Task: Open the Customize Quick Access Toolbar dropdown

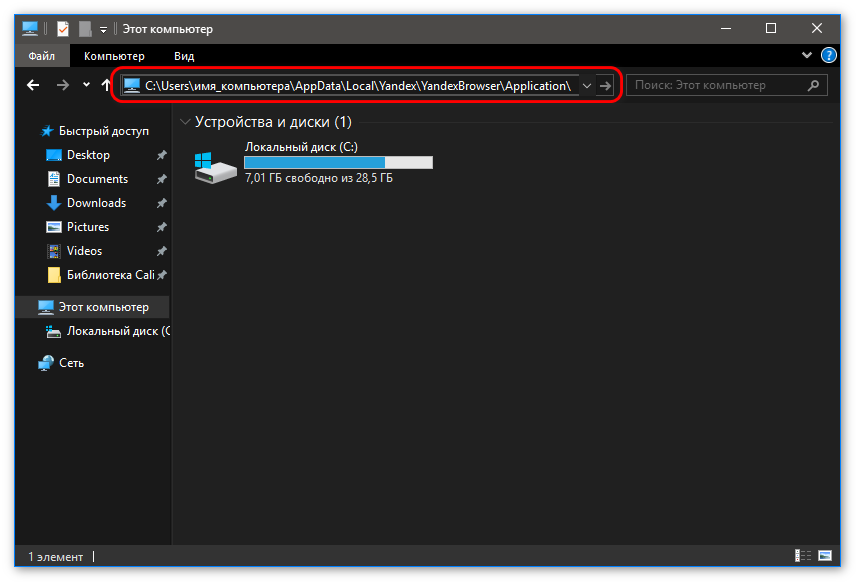Action: click(103, 30)
